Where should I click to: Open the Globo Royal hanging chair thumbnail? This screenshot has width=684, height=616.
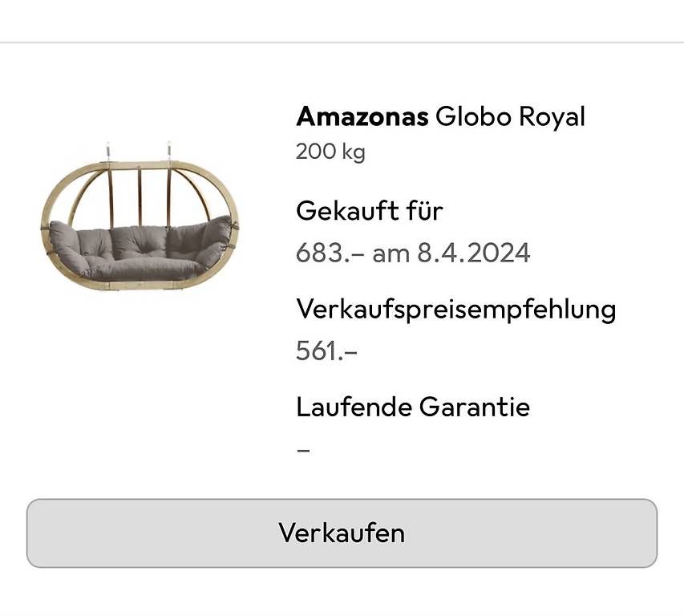click(140, 216)
